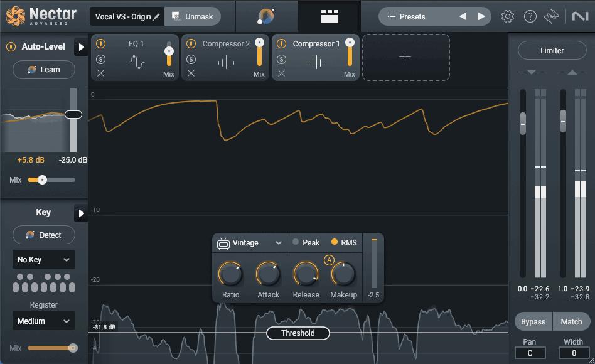Click the crossed-arrows icon beside help
The image size is (595, 364).
[x=551, y=16]
